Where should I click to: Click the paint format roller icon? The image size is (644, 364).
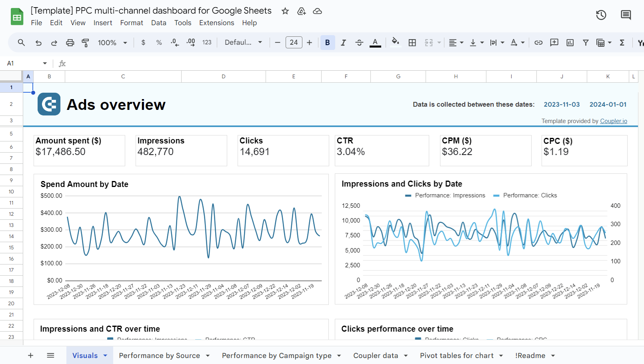85,43
